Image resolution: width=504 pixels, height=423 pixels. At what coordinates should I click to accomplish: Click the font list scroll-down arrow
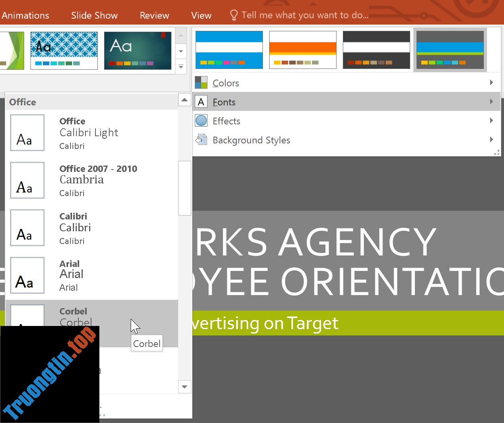coord(184,387)
